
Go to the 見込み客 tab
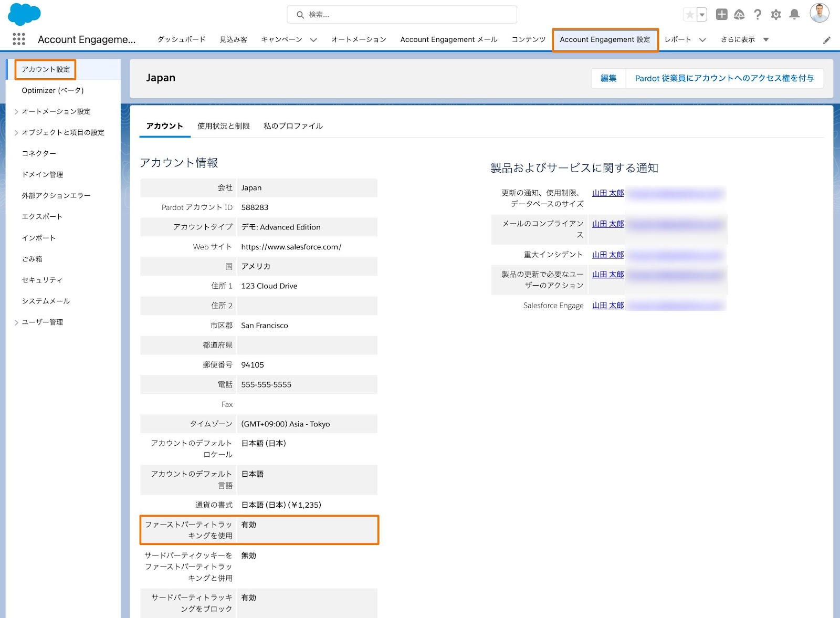pyautogui.click(x=233, y=39)
